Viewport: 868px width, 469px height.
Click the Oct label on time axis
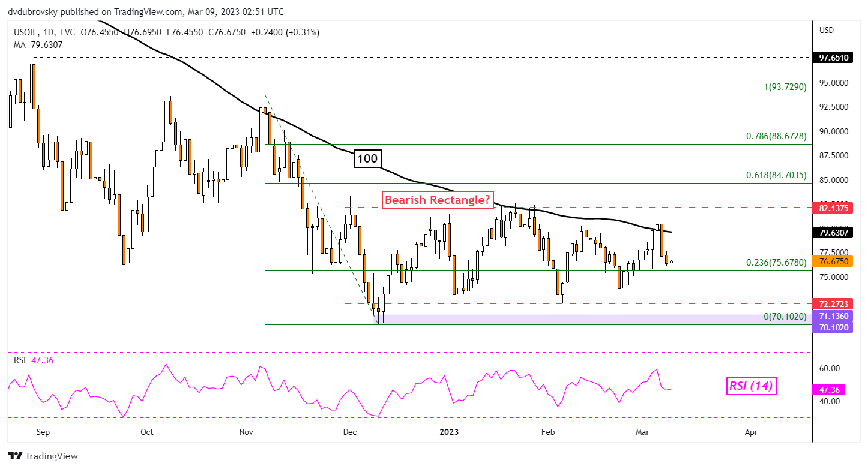click(x=147, y=432)
